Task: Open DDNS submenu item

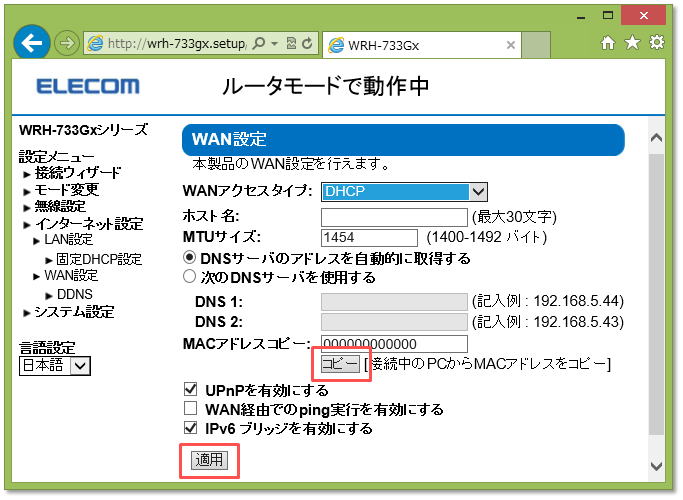Action: [x=74, y=295]
